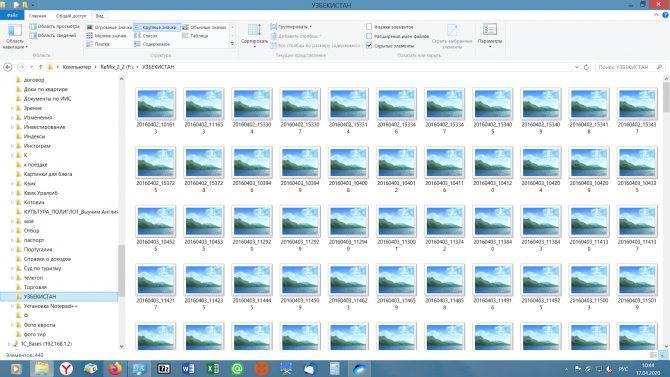The image size is (670, 377).
Task: Open the green @ mail agent on taskbar
Action: point(237,368)
